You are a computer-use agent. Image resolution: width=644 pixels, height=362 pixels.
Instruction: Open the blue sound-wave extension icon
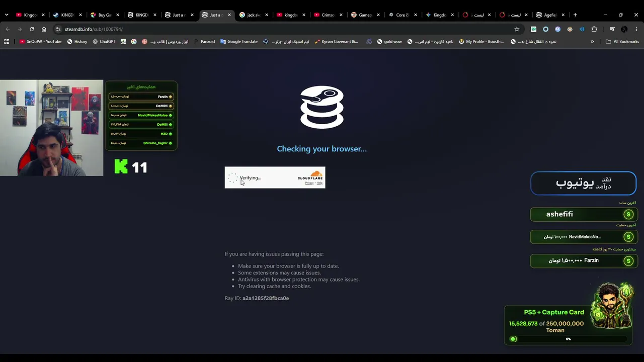tap(582, 29)
